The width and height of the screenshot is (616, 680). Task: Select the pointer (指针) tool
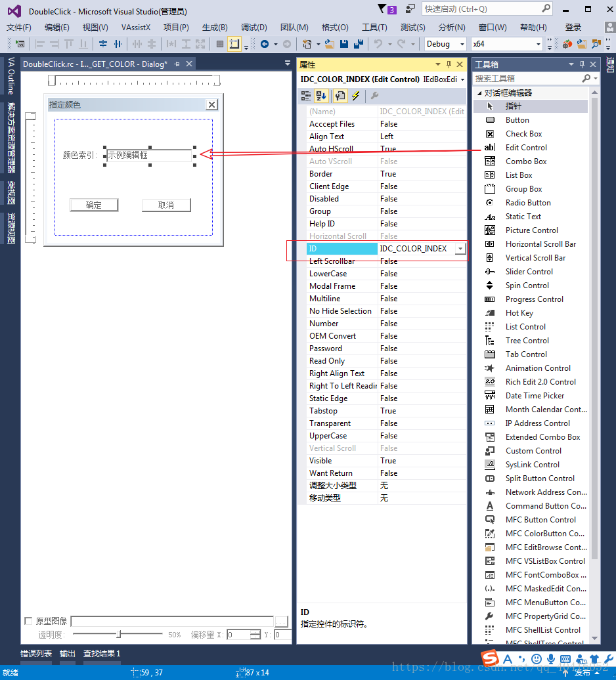[531, 106]
